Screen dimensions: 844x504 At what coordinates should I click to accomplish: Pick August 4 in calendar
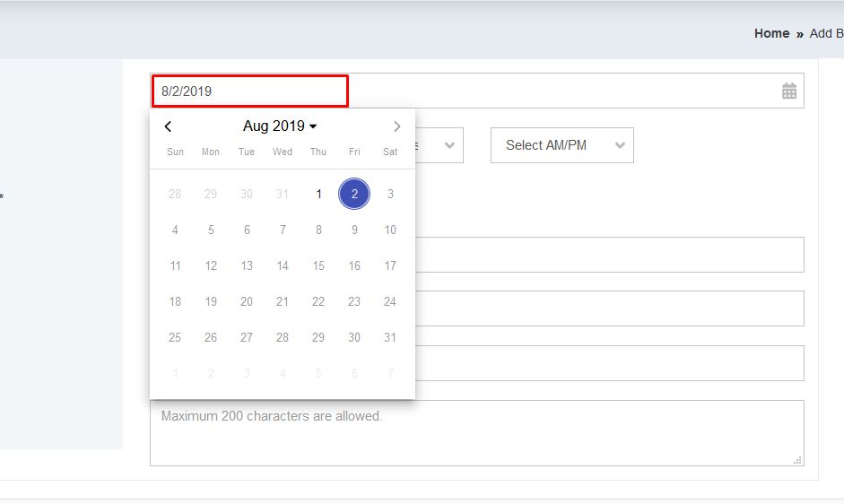coord(175,230)
